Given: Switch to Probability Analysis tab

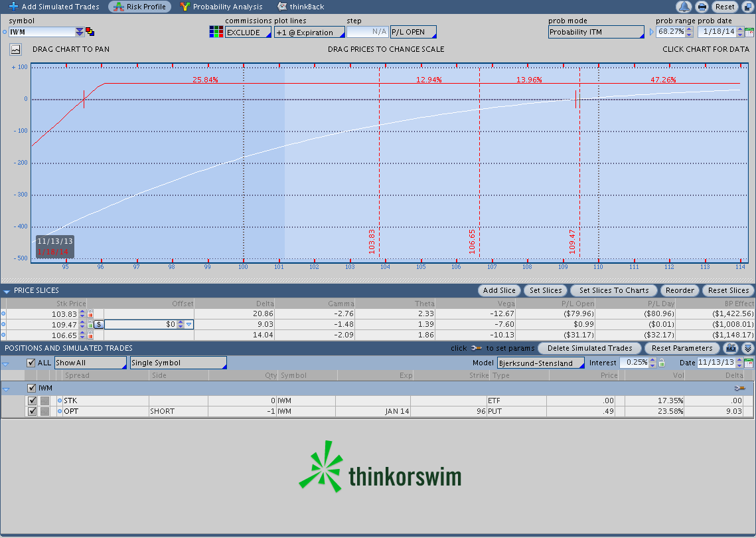Looking at the screenshot, I should point(221,7).
